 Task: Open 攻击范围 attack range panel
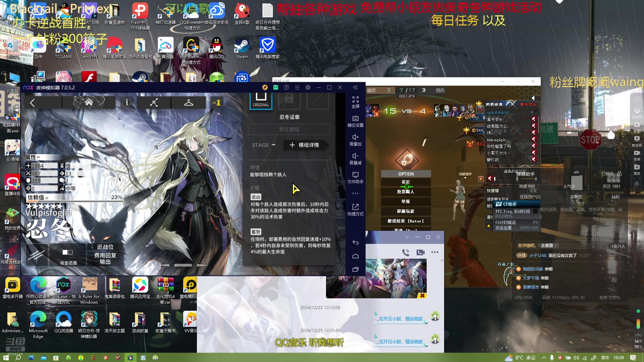(68, 255)
